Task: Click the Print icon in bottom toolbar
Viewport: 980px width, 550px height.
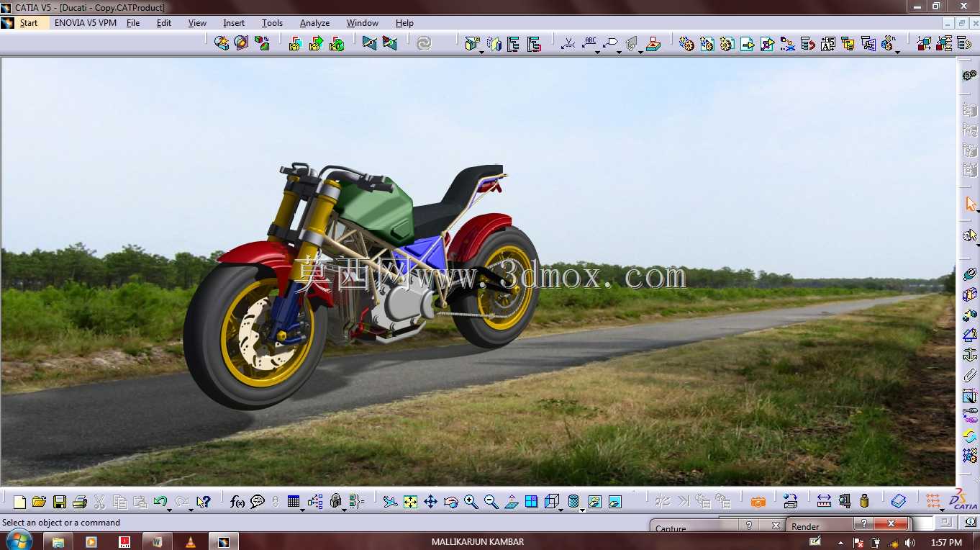Action: (80, 502)
